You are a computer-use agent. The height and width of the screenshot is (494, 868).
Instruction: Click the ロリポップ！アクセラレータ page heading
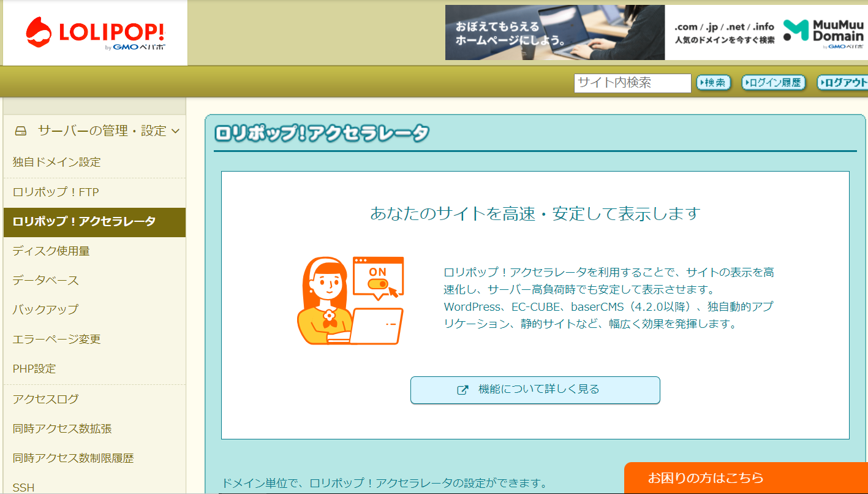pos(322,133)
